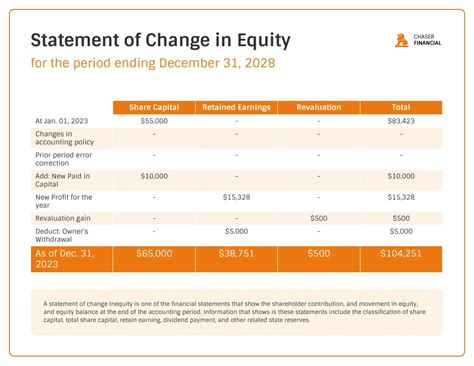
Task: Select the $83,423 opening total cell
Action: 401,121
